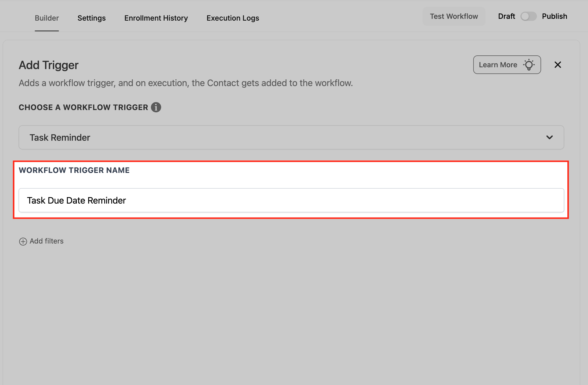Toggle the Draft/Publish switch
The width and height of the screenshot is (588, 385).
pyautogui.click(x=528, y=16)
